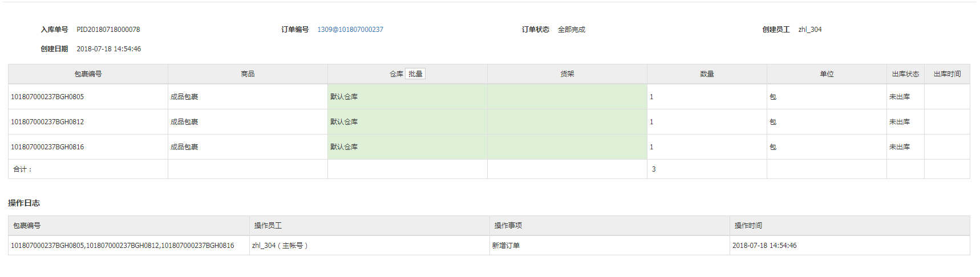
Task: Open order number link 1309@101807000237
Action: coord(350,30)
